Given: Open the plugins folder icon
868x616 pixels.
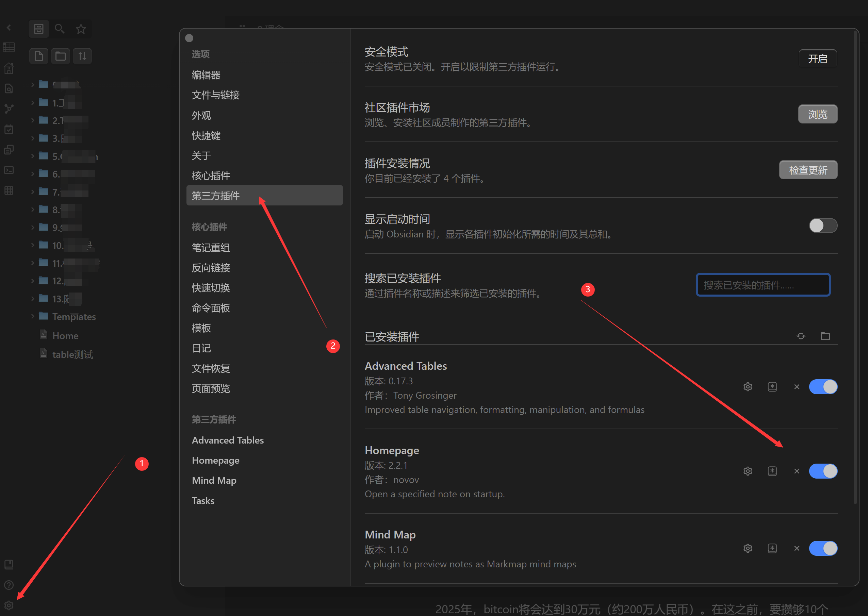Looking at the screenshot, I should click(x=825, y=336).
